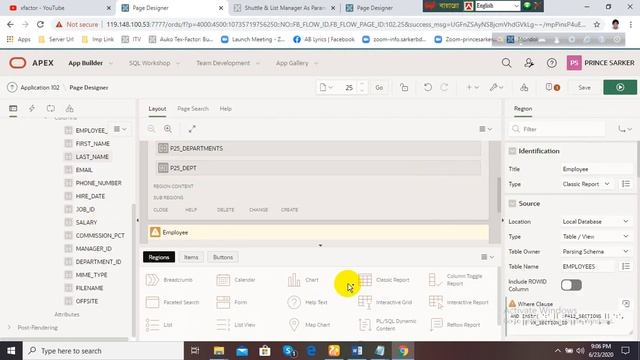Click the page lock icon

click(x=404, y=87)
